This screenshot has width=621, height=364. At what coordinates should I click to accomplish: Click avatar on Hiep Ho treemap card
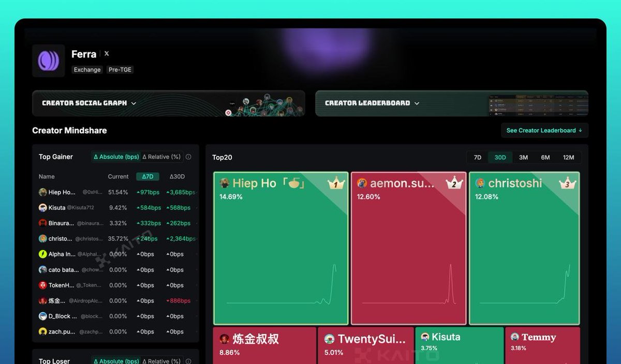coord(225,184)
